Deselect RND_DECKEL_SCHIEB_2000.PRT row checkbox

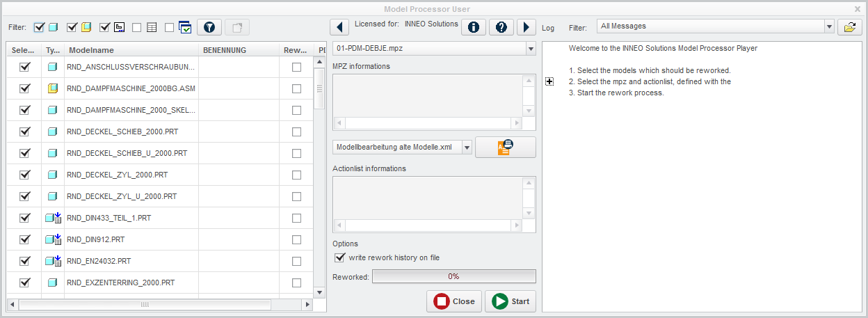click(x=25, y=131)
